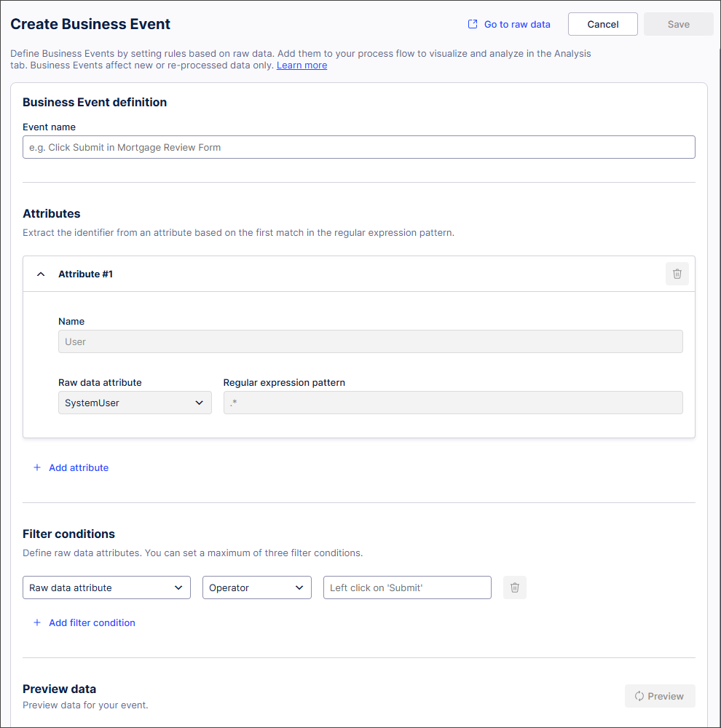Click the plus icon next to Add attribute
The height and width of the screenshot is (728, 721).
click(37, 467)
